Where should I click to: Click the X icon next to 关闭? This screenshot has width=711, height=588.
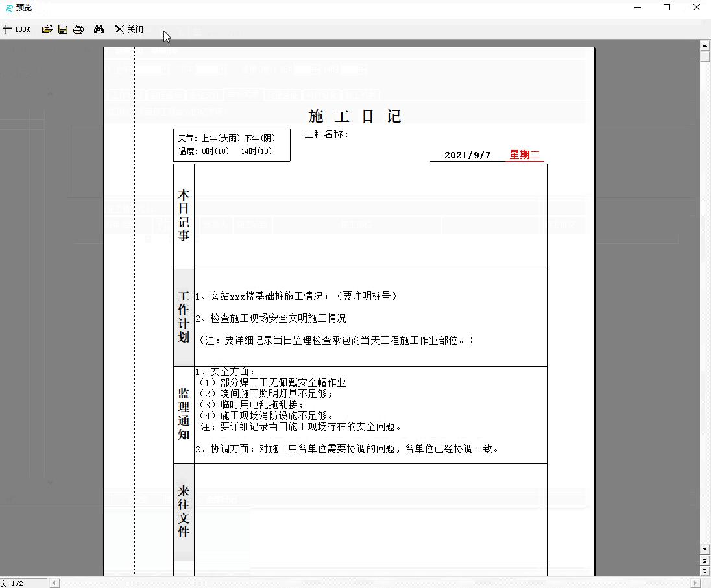point(119,29)
